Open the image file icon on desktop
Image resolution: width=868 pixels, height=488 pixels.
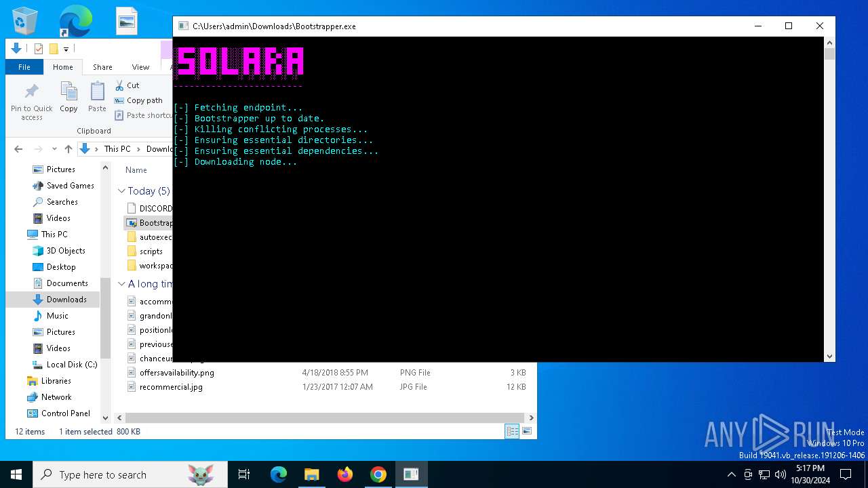(x=127, y=21)
